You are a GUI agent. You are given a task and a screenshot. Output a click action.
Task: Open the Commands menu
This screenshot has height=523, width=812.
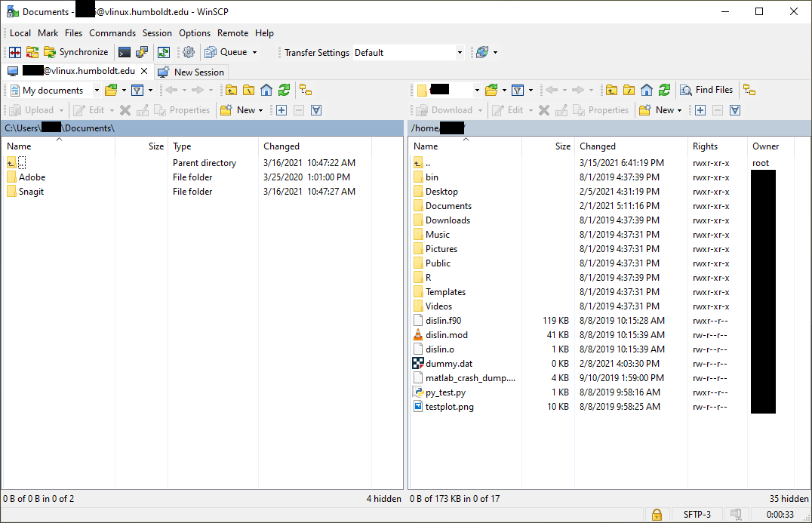point(112,33)
